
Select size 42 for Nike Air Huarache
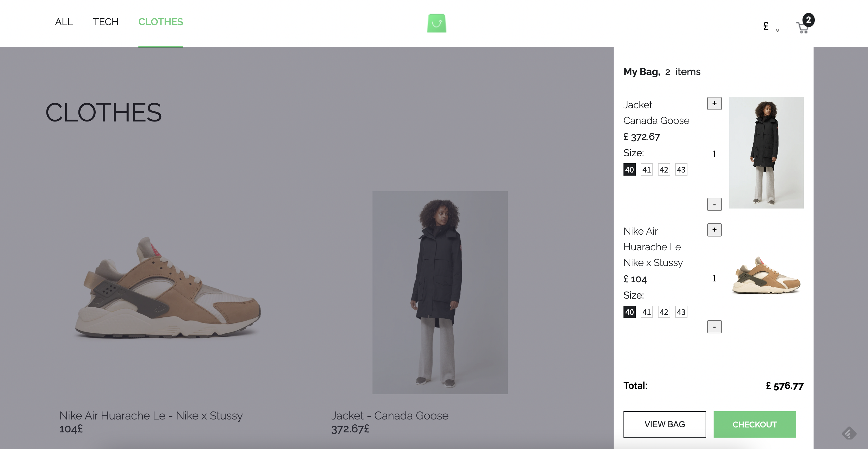point(664,312)
